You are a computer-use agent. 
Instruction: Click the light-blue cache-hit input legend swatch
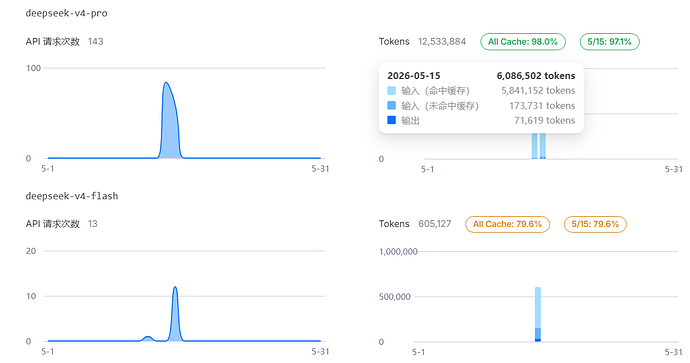(x=391, y=91)
